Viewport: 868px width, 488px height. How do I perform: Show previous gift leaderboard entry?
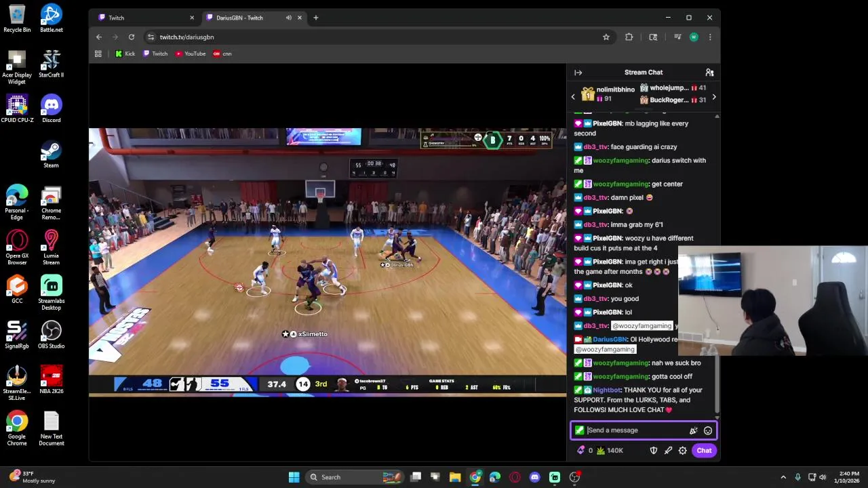coord(573,97)
